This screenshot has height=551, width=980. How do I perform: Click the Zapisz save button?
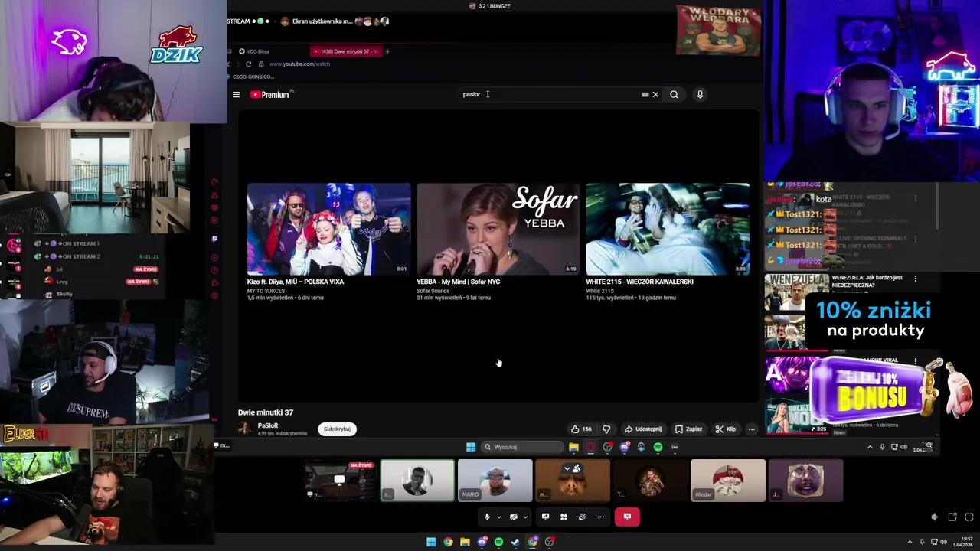688,429
